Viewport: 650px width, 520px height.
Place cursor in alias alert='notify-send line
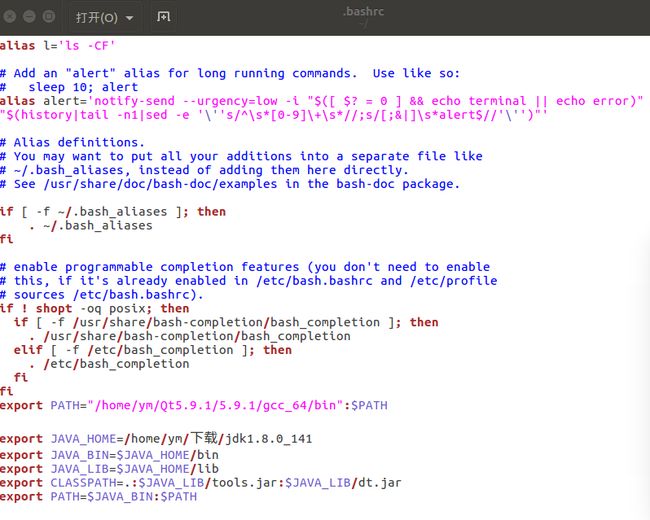tap(321, 101)
